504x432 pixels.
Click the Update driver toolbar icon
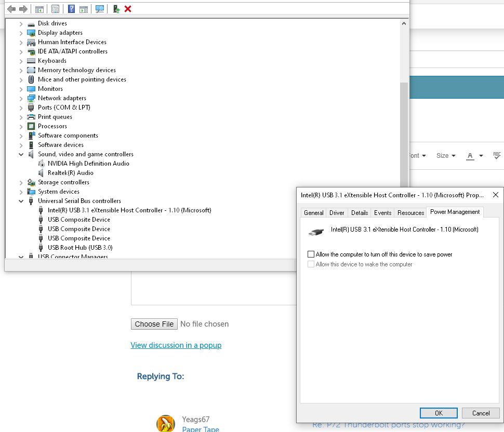tap(116, 9)
